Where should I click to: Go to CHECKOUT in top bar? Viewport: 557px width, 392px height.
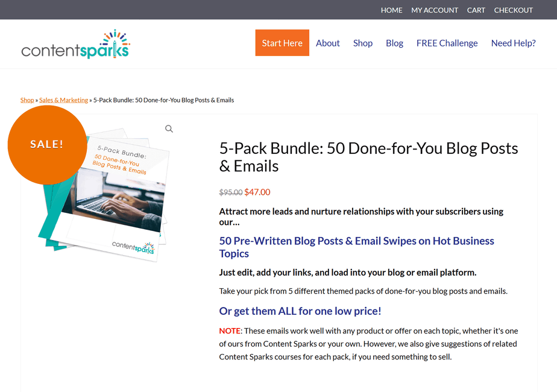(x=514, y=10)
